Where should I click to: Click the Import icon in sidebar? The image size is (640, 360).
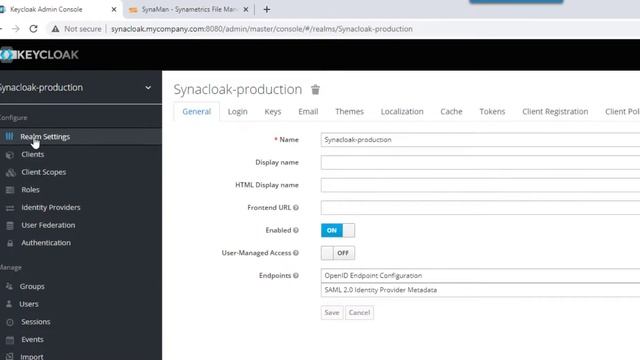pos(10,356)
